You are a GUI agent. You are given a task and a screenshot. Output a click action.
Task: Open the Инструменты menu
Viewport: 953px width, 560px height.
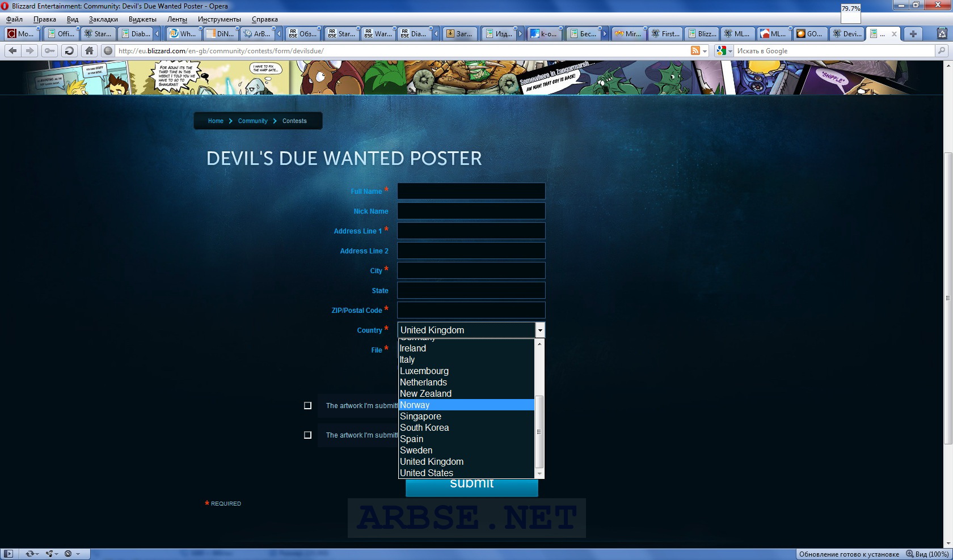[219, 19]
